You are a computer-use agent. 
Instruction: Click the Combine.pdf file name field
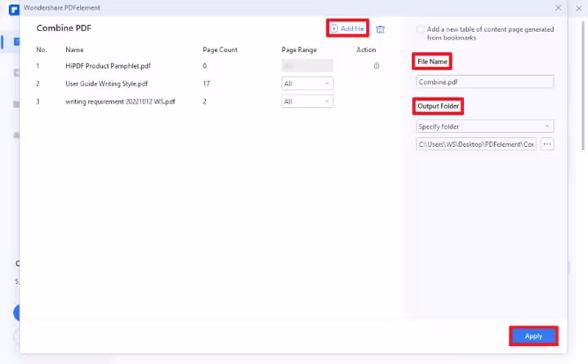484,82
